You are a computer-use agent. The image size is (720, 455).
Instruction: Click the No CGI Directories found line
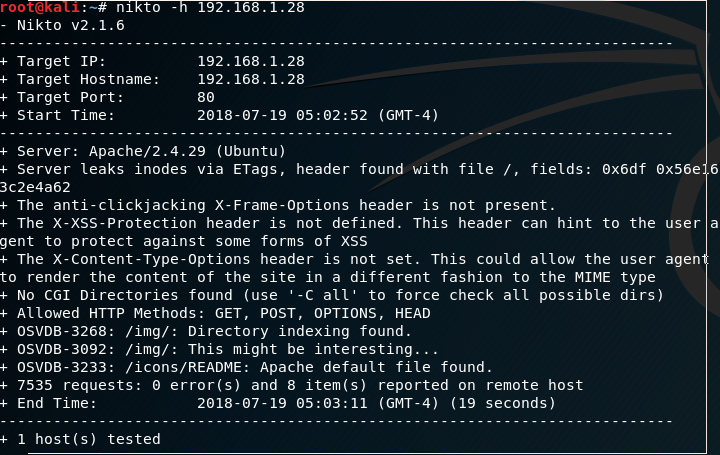click(x=332, y=295)
